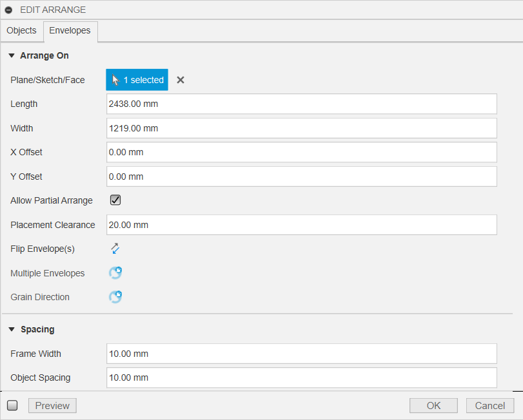Edit the Frame Width value field
Screen dimensions: 523x420
click(301, 354)
